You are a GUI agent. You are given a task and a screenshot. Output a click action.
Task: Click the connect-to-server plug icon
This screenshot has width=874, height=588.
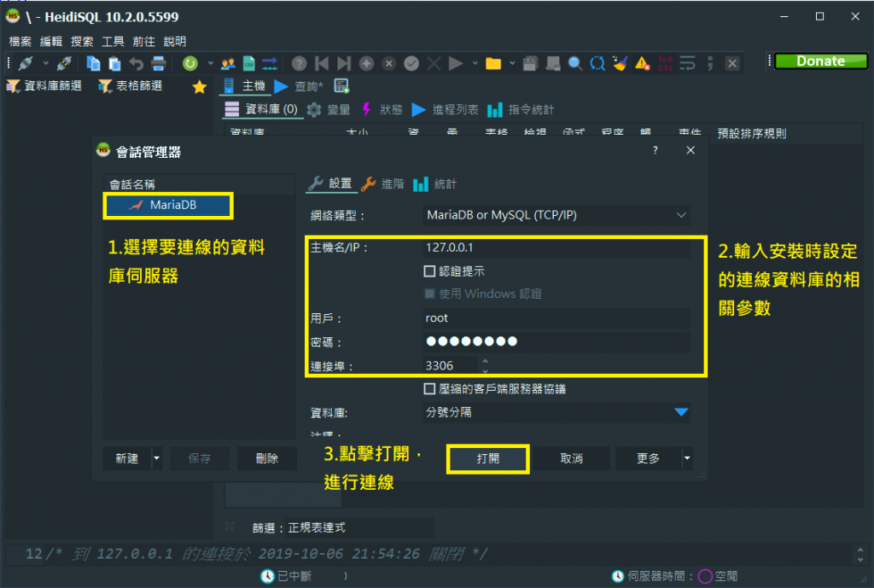coord(26,63)
